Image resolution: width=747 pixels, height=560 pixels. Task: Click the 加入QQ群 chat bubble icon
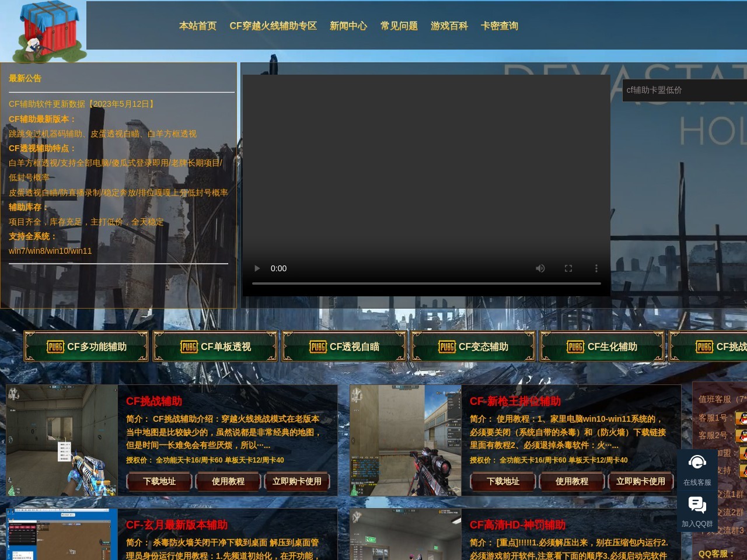697,505
